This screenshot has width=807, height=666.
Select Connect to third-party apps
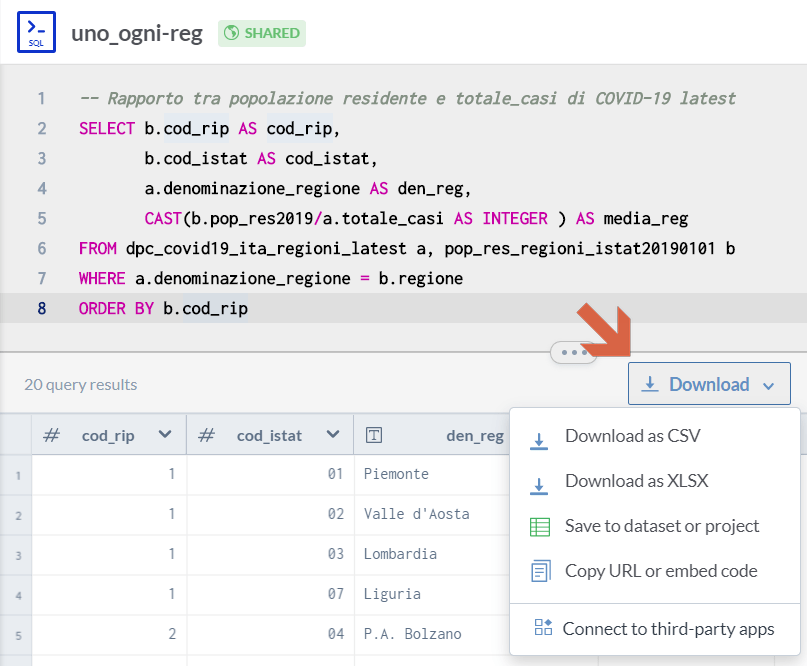668,629
